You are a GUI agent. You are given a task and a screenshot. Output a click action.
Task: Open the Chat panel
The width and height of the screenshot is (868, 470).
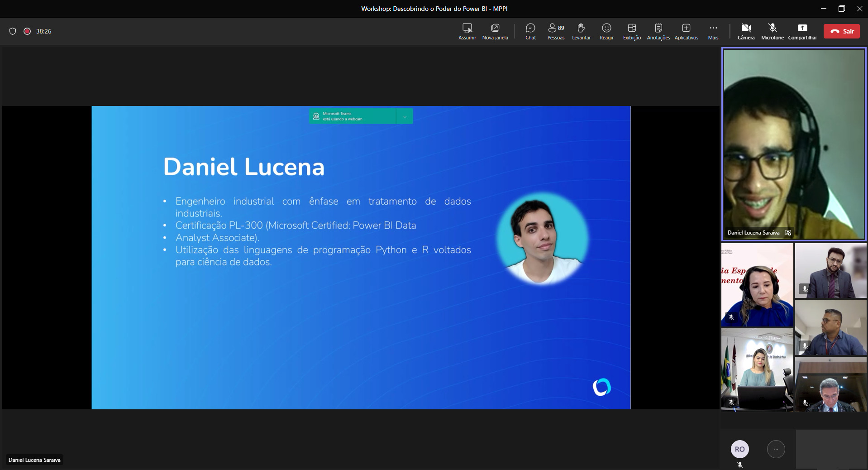pos(530,32)
